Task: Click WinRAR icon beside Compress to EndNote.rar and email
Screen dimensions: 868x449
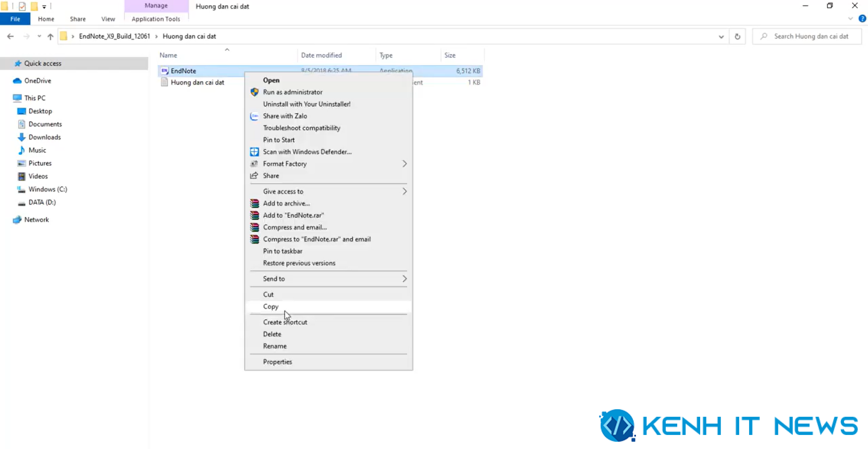Action: tap(255, 239)
